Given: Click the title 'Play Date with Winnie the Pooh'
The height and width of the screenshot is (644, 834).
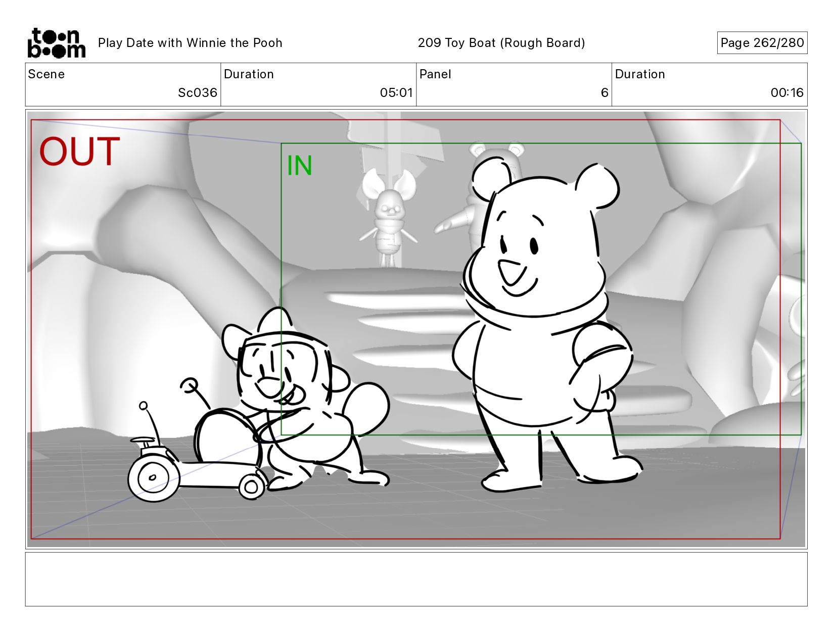Looking at the screenshot, I should click(190, 43).
